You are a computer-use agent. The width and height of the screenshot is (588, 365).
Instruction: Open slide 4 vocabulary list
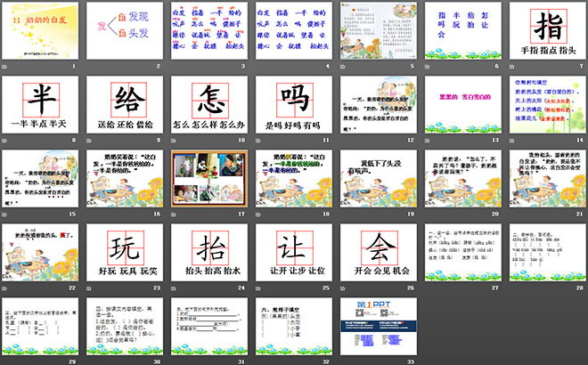coord(294,31)
